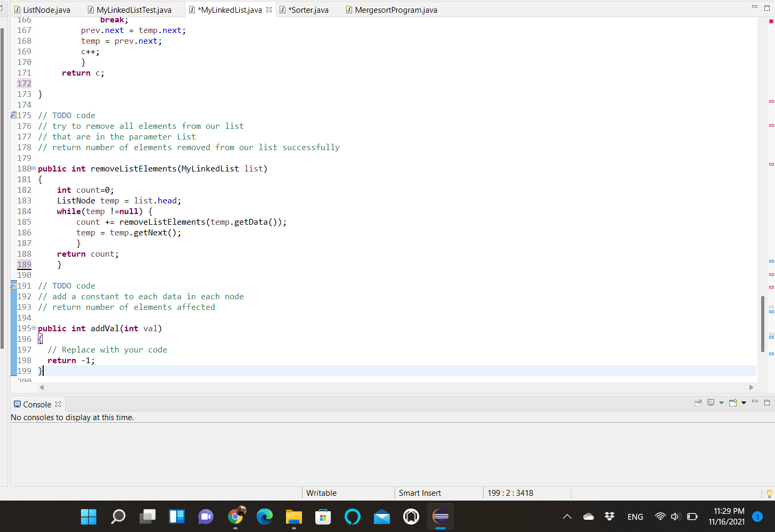Launch the Chat app from taskbar
The height and width of the screenshot is (532, 775).
click(x=206, y=517)
